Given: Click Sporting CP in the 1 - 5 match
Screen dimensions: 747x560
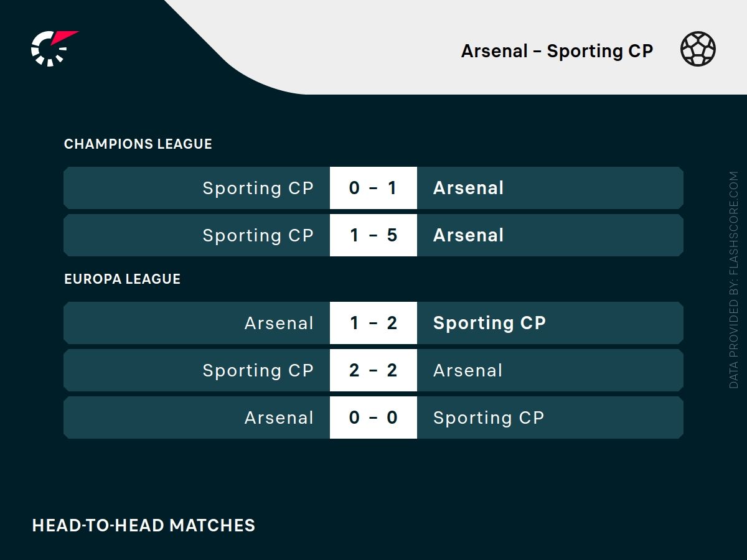Looking at the screenshot, I should 258,235.
